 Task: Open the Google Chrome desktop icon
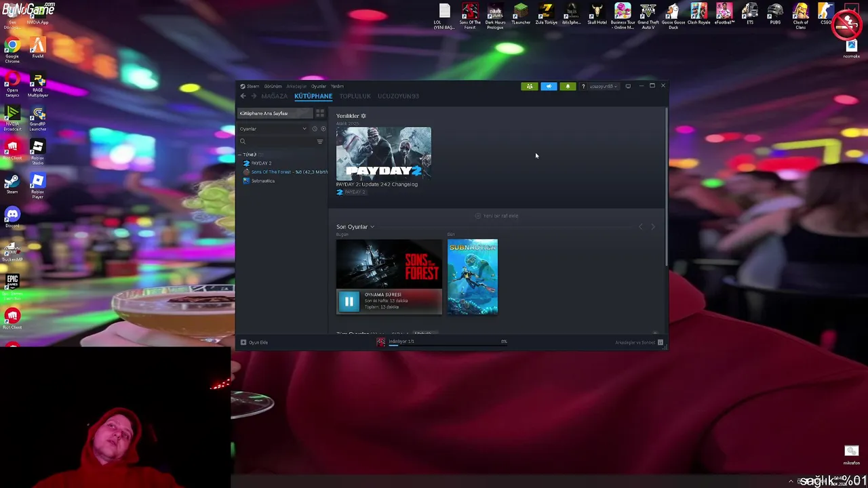coord(12,51)
